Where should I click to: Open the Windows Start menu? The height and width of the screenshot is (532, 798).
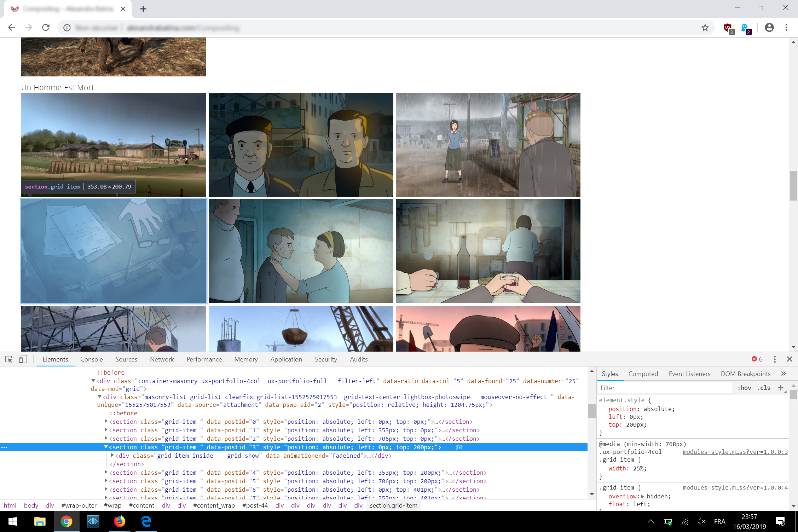point(13,521)
